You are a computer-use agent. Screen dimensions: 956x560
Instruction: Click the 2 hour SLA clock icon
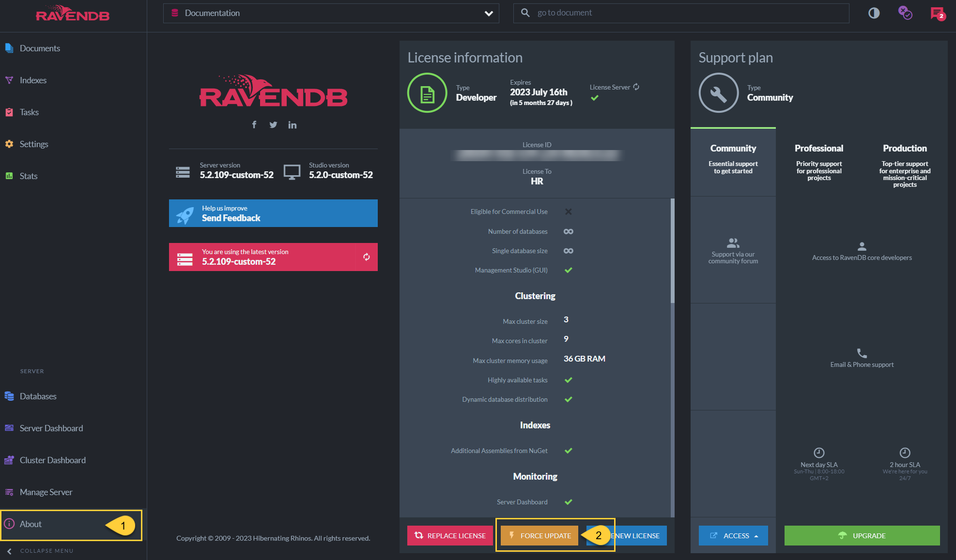(905, 453)
